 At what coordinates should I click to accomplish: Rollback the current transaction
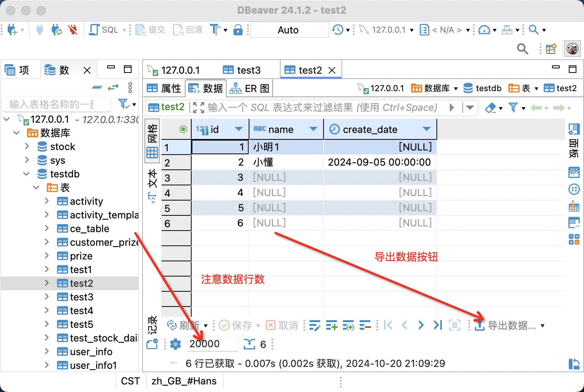187,29
